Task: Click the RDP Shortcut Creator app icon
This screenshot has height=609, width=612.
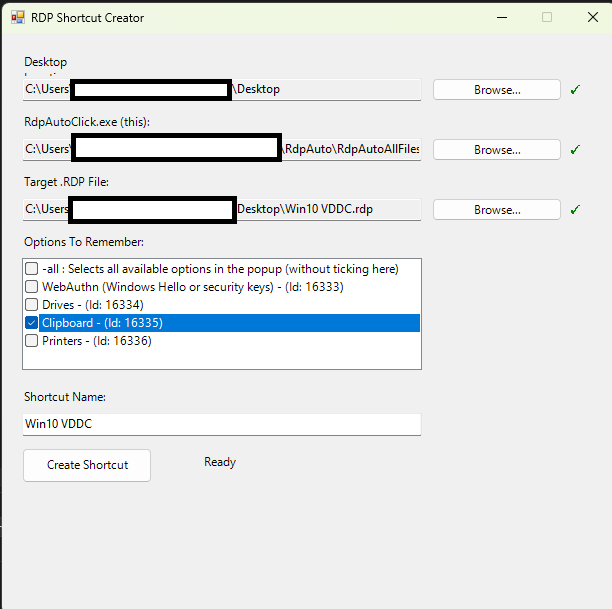Action: coord(18,18)
